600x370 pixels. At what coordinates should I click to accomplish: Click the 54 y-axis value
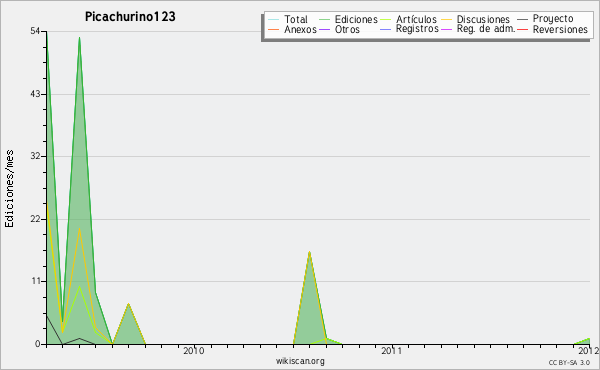[35, 31]
